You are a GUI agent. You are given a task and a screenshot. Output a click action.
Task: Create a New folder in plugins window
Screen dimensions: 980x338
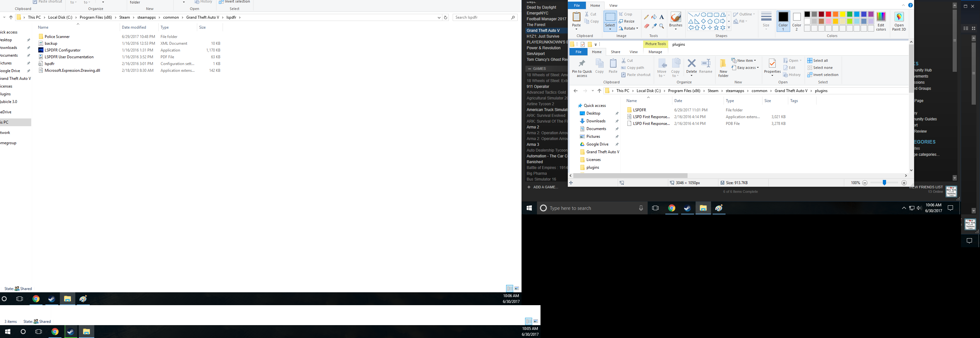[723, 68]
